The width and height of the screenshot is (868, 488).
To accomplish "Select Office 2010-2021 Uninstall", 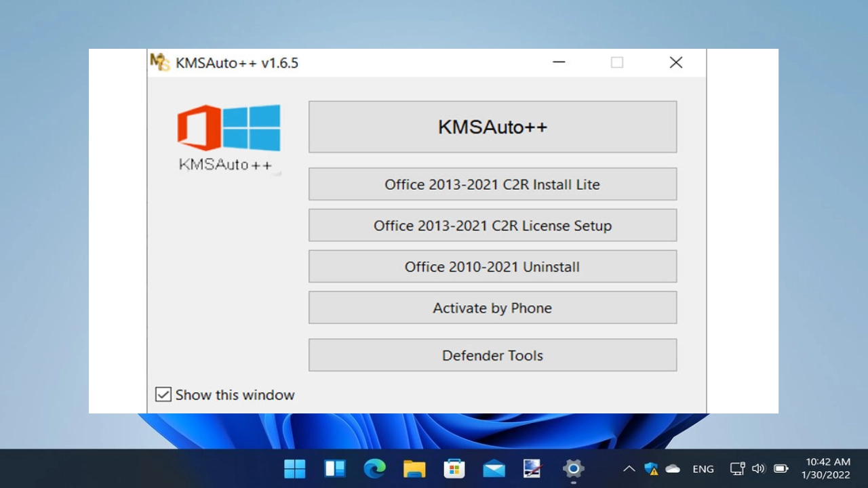I will pos(492,266).
